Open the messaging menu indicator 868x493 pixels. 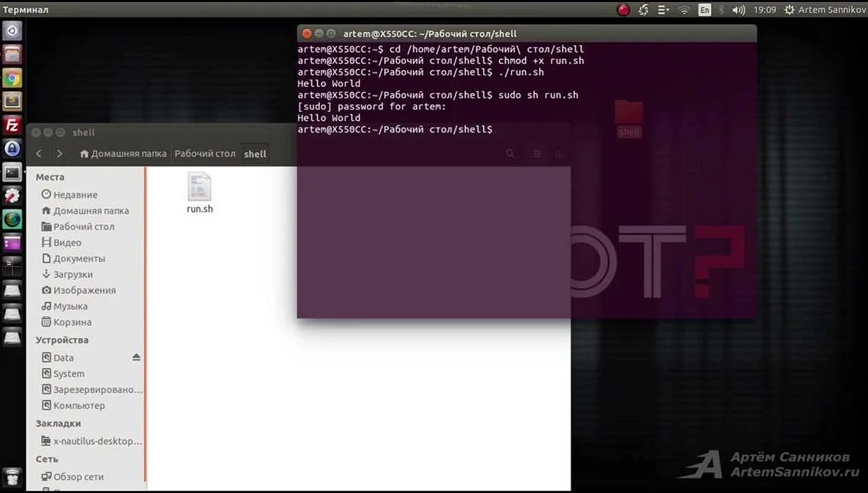(x=663, y=9)
